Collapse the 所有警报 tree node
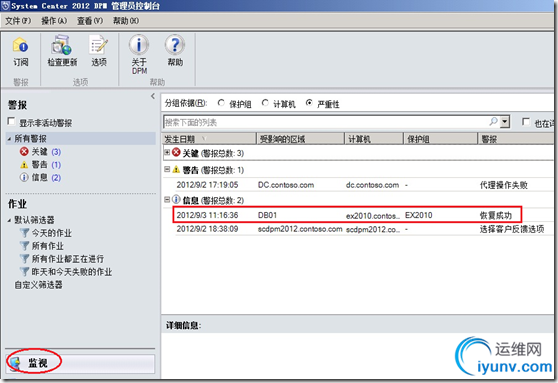This screenshot has width=558, height=383. click(9, 139)
